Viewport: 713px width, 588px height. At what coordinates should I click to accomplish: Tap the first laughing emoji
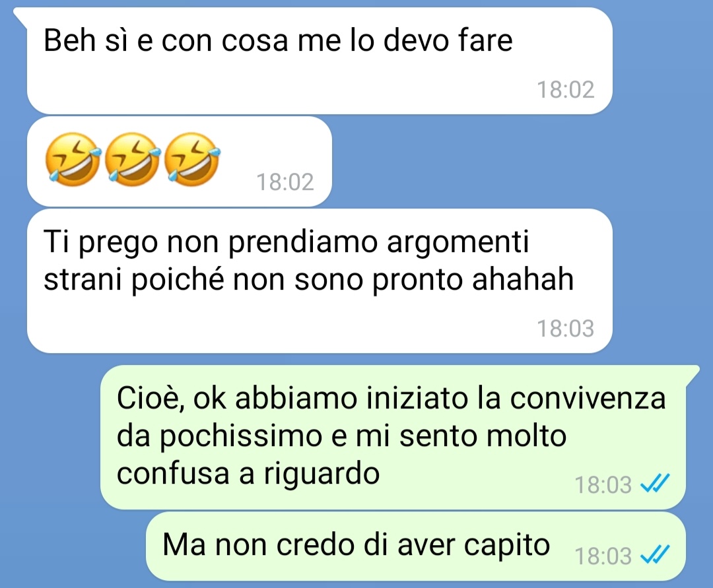[x=73, y=158]
